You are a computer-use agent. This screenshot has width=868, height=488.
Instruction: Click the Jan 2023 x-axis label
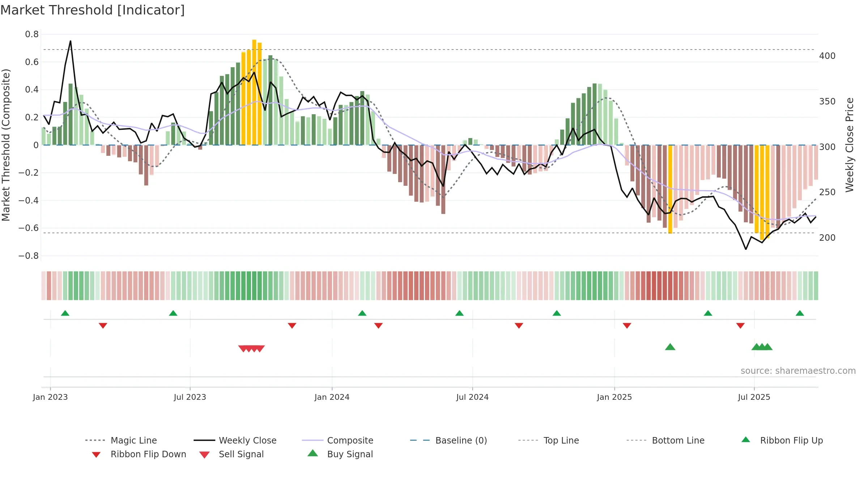click(x=50, y=397)
